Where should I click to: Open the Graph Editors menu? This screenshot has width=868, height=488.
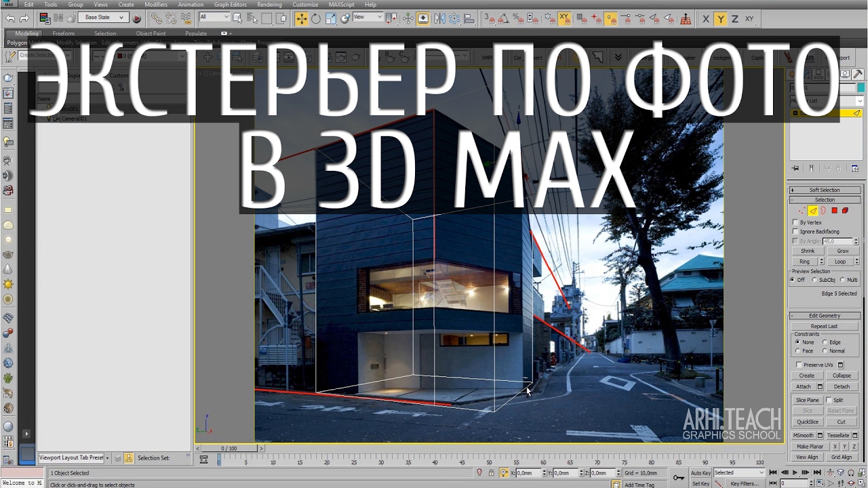pyautogui.click(x=231, y=5)
